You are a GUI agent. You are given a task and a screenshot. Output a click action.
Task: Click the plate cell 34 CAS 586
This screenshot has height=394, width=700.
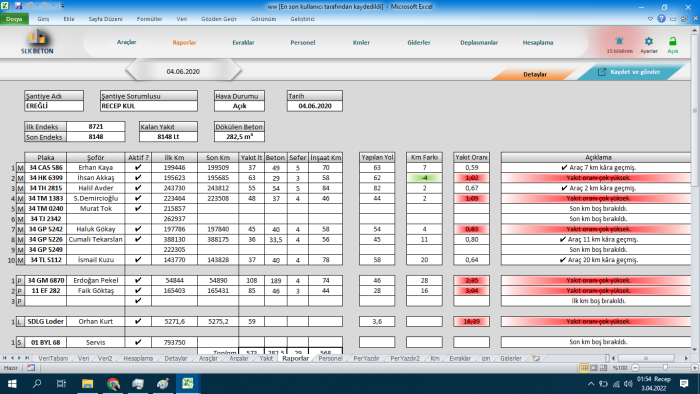pos(46,167)
